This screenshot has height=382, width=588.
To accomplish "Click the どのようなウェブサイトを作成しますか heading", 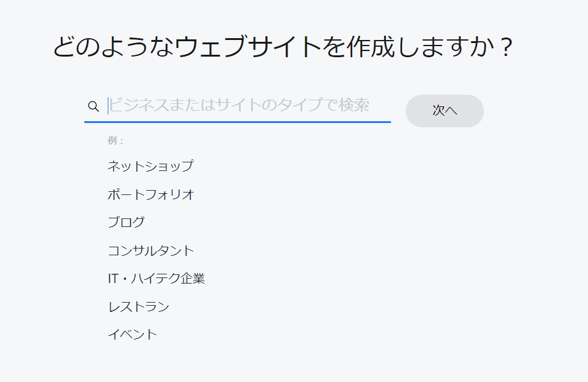I will click(x=283, y=48).
